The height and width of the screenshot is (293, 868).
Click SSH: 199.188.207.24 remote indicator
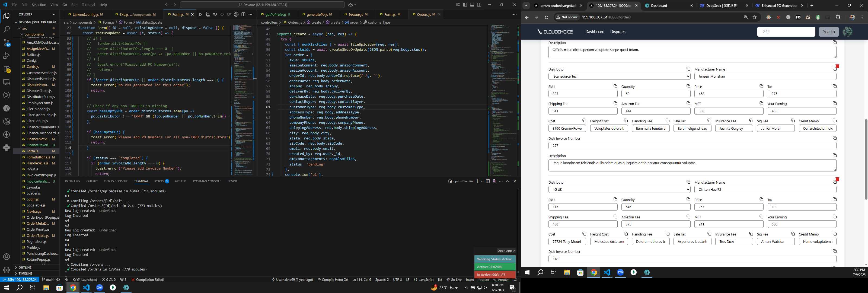tap(20, 279)
